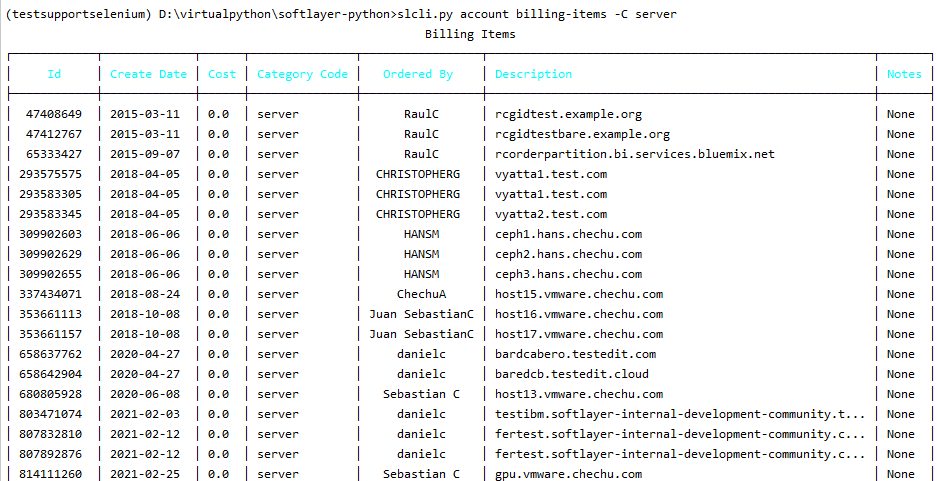Viewport: 937px width, 481px height.
Task: Click the 'Billing Items' table title
Action: tap(470, 34)
